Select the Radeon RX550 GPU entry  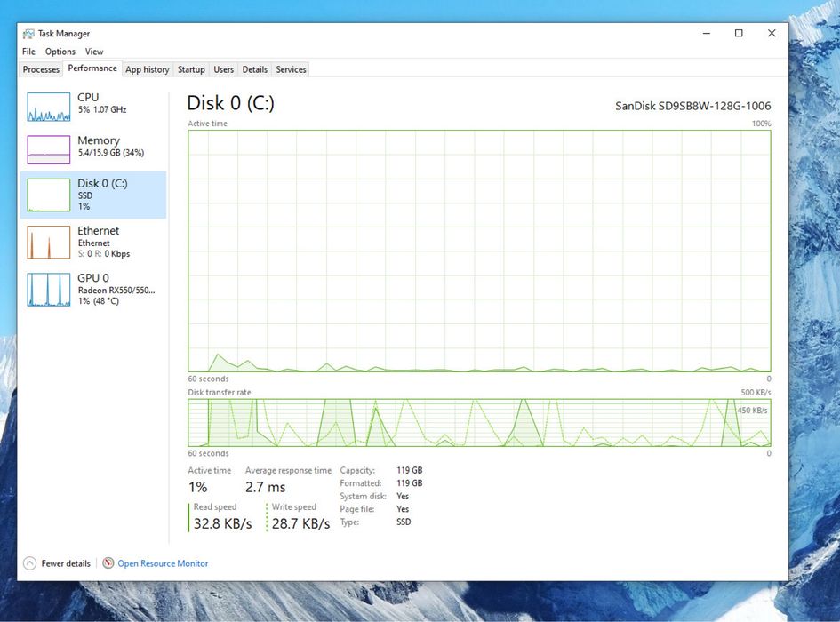tap(93, 290)
